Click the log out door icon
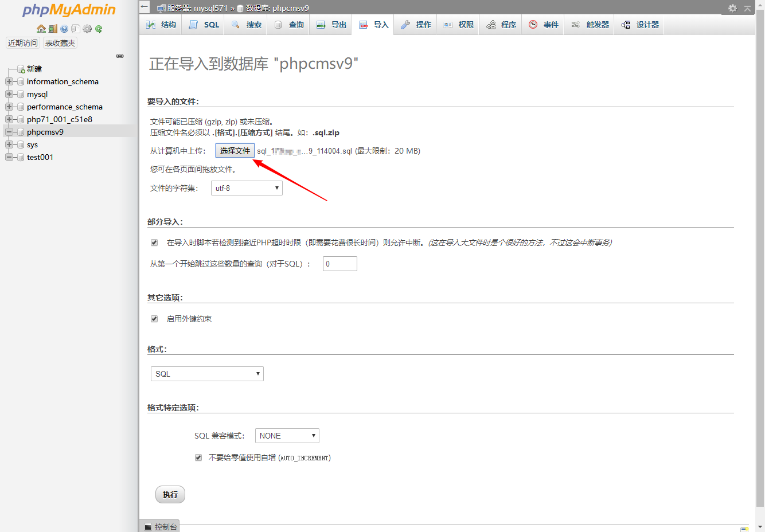The width and height of the screenshot is (765, 532). coord(53,29)
